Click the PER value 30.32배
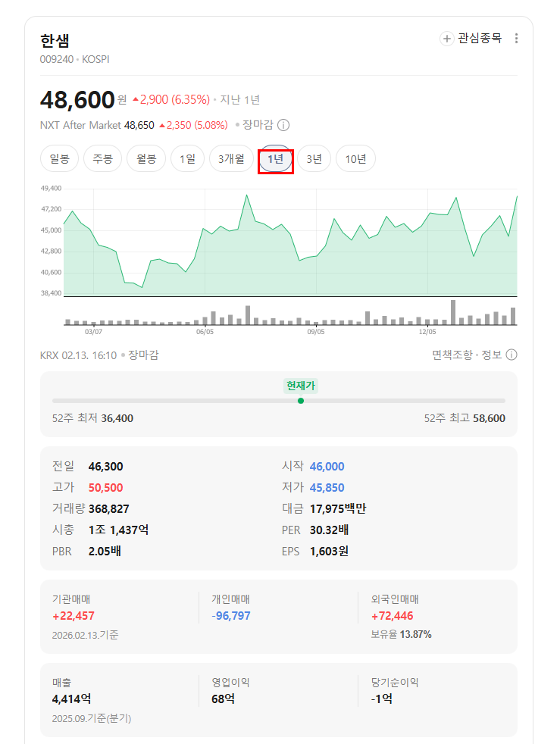The height and width of the screenshot is (744, 560). 330,530
